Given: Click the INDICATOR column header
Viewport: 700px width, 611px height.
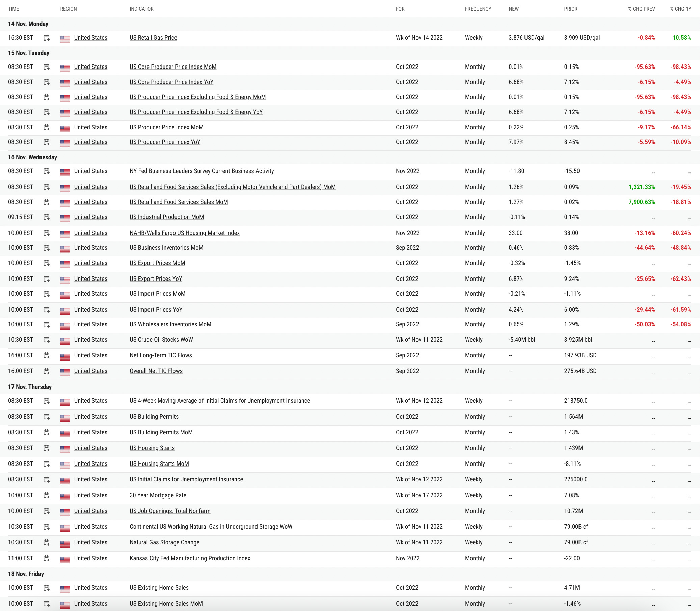Looking at the screenshot, I should point(141,9).
